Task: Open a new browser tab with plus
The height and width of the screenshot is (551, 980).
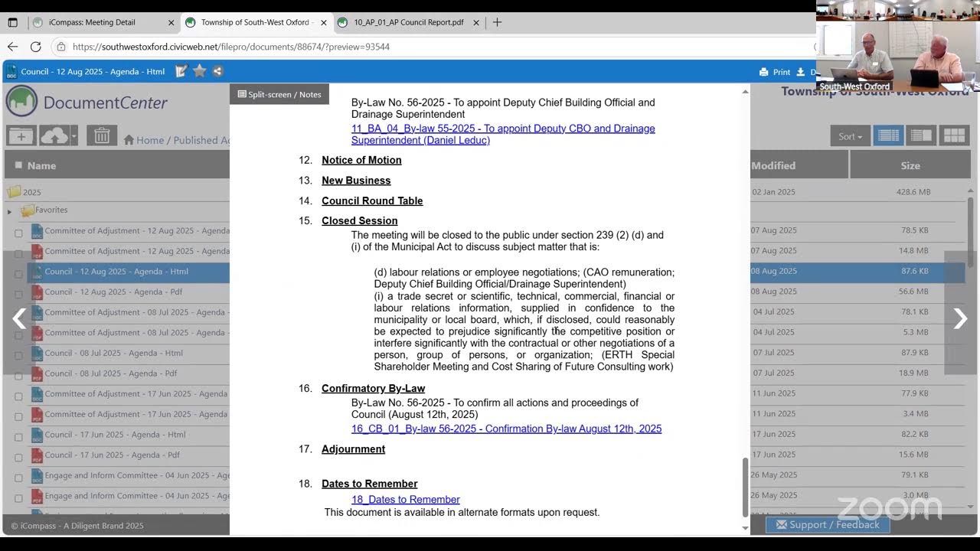Action: (497, 22)
